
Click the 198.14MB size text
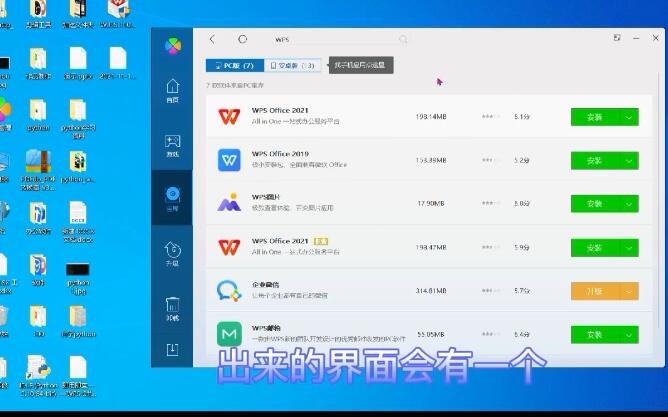click(x=431, y=117)
